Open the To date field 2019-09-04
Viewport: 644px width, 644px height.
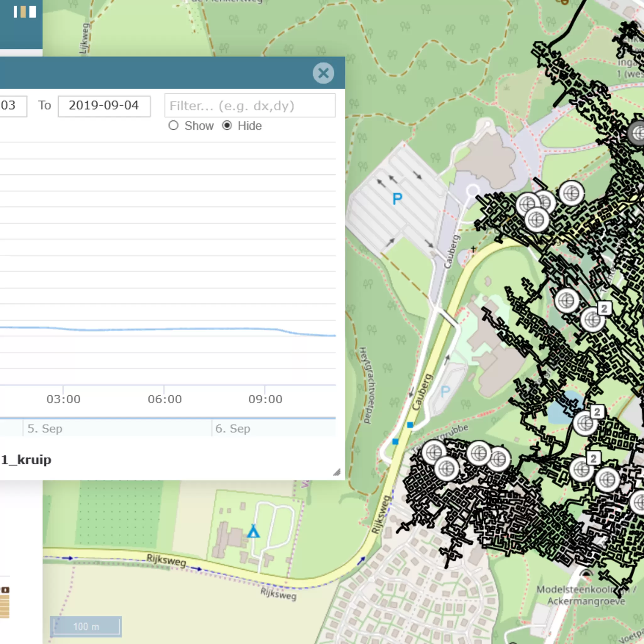[x=104, y=106]
